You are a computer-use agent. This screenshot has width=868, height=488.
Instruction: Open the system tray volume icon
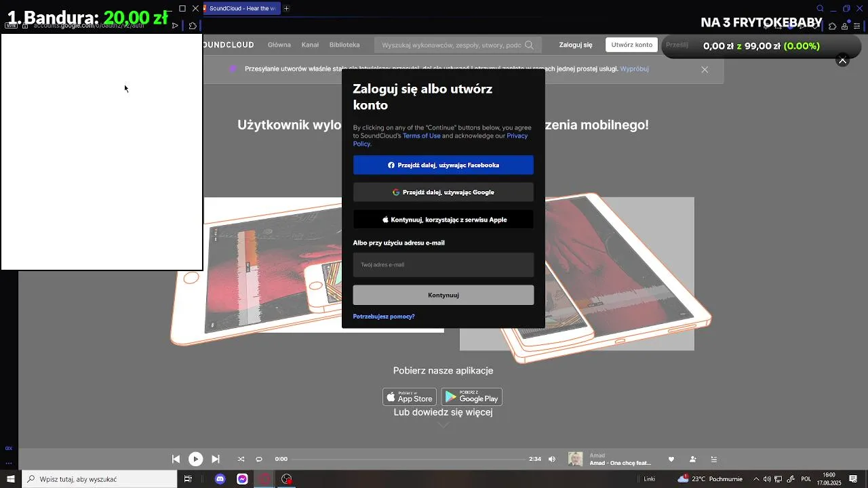click(767, 479)
